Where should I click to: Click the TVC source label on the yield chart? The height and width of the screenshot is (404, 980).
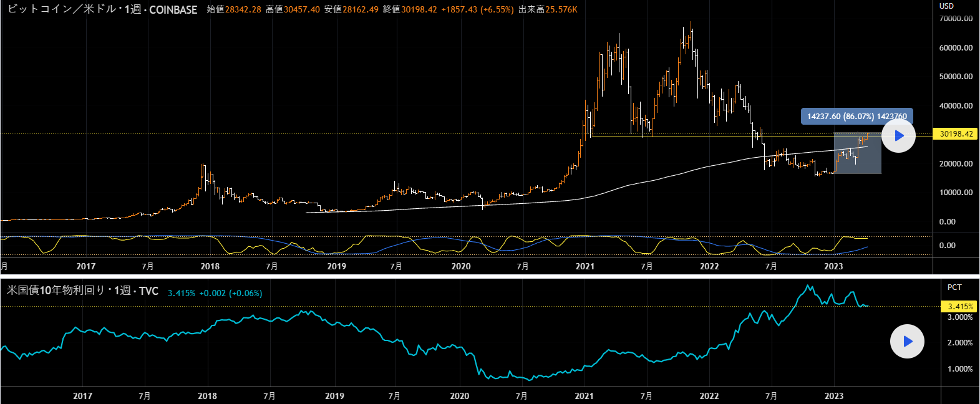[148, 291]
